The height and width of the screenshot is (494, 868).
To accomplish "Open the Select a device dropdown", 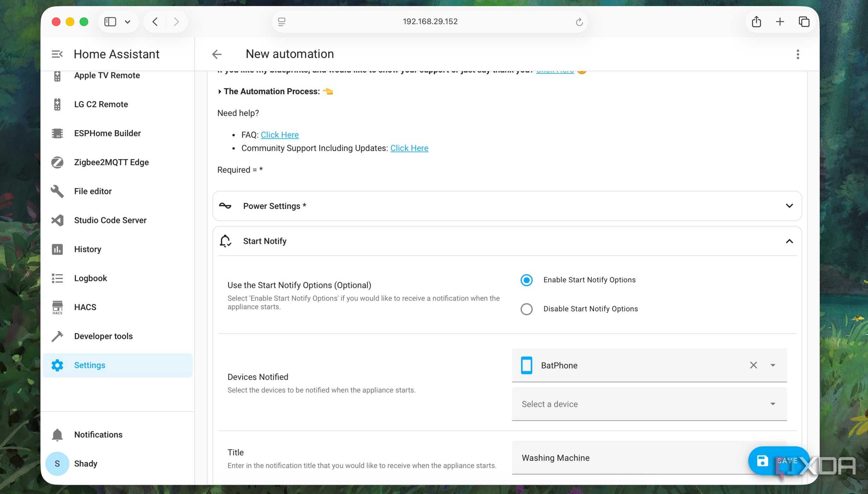I will 649,404.
